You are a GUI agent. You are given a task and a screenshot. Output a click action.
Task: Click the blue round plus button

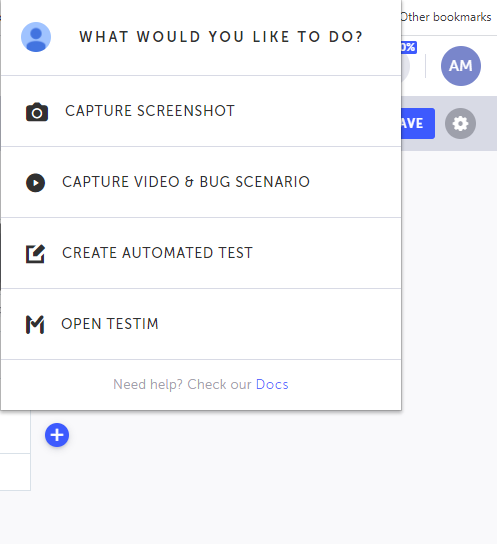click(x=57, y=435)
